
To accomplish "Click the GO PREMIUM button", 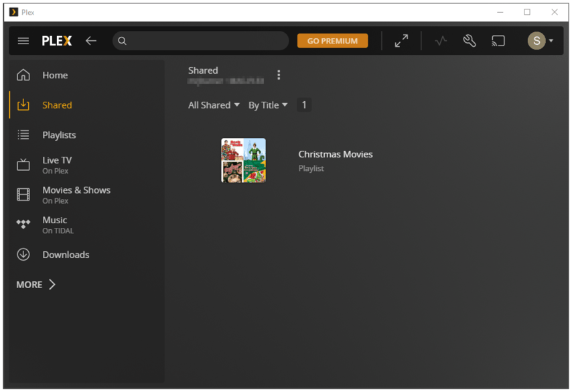I will pos(332,41).
